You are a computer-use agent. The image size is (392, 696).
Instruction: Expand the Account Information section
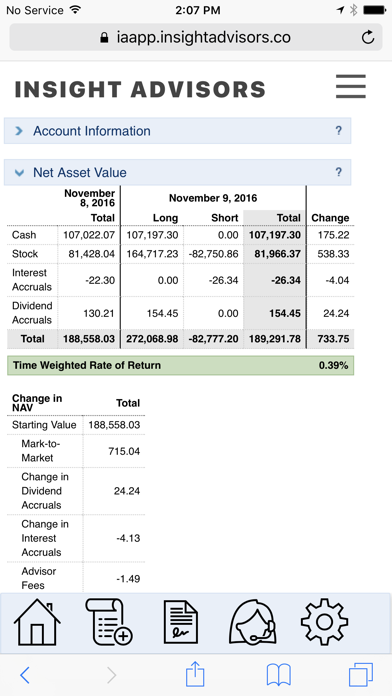[178, 131]
